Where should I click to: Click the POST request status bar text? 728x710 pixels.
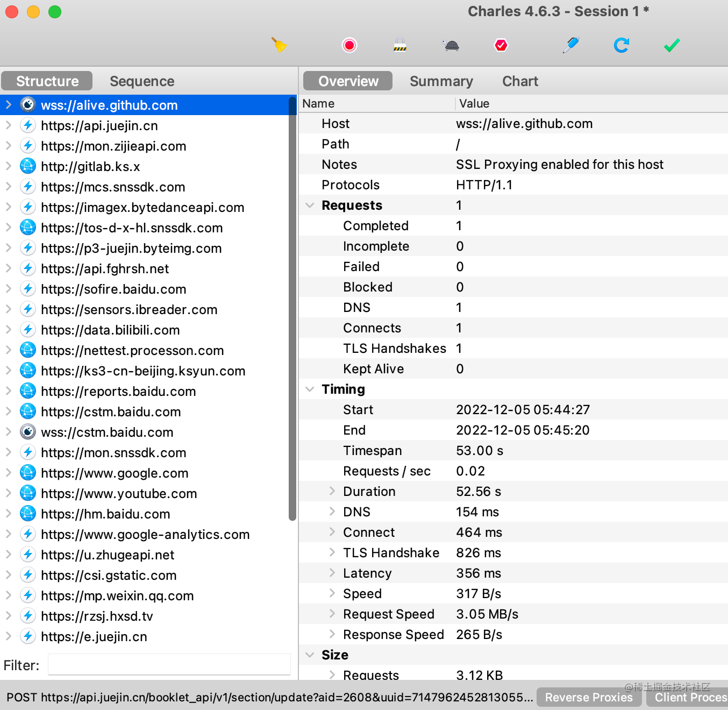(269, 697)
